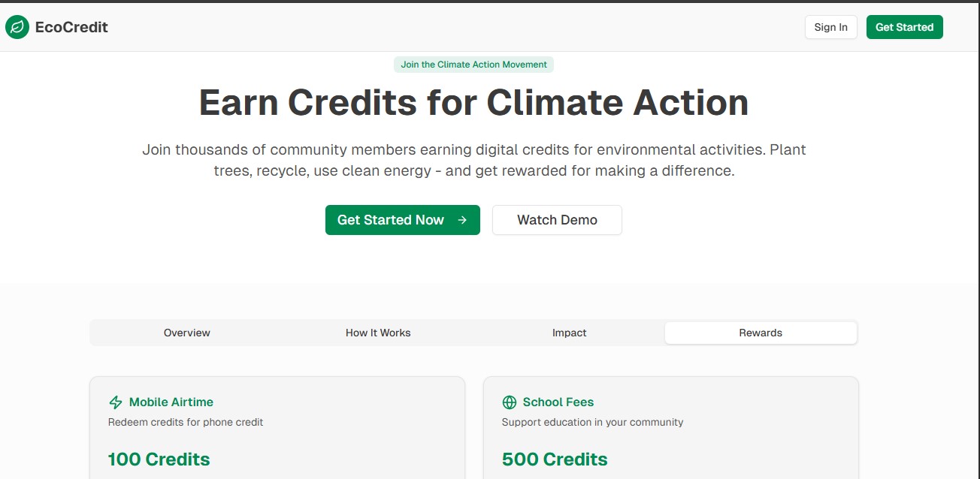Click the 500 Credits label

point(555,459)
